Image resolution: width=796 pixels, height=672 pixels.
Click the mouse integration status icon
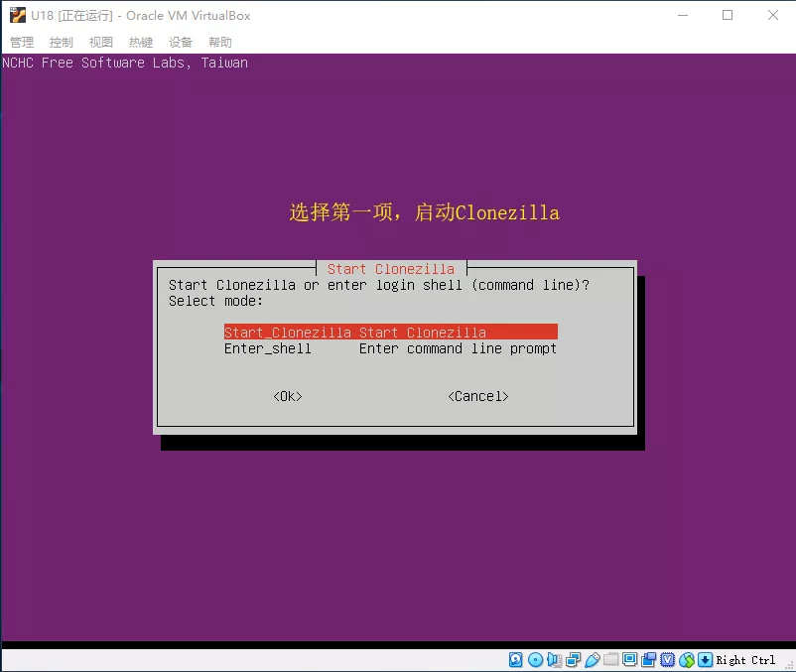[x=687, y=659]
